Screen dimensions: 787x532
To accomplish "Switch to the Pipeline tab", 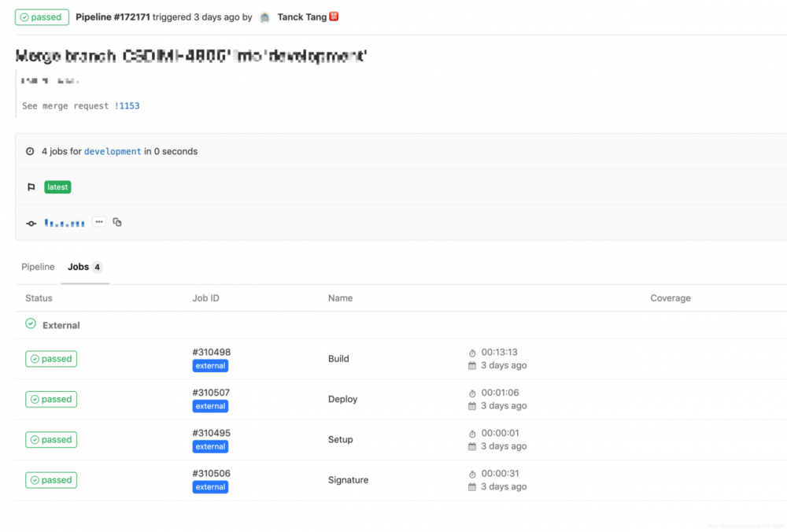I will [x=38, y=267].
